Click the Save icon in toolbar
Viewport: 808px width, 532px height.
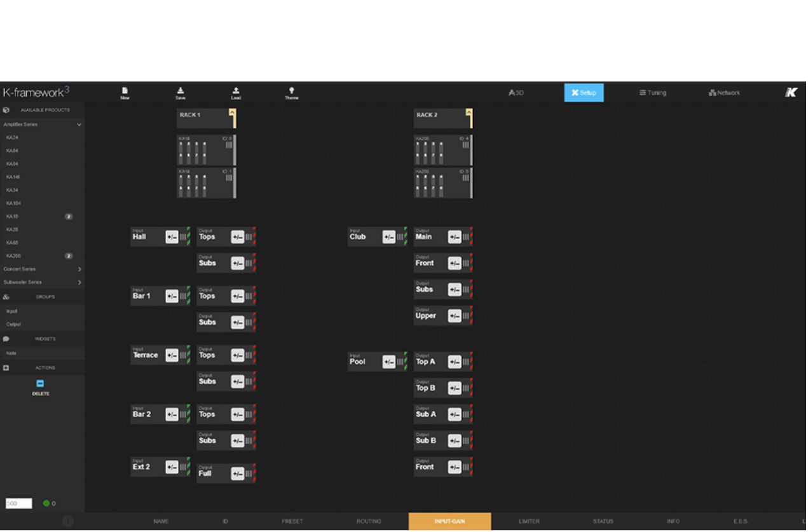click(x=181, y=91)
